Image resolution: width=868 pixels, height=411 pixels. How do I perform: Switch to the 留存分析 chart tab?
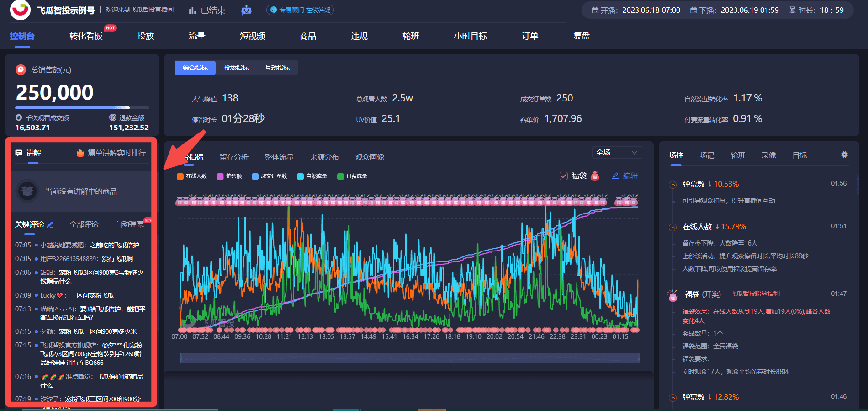[x=234, y=157]
